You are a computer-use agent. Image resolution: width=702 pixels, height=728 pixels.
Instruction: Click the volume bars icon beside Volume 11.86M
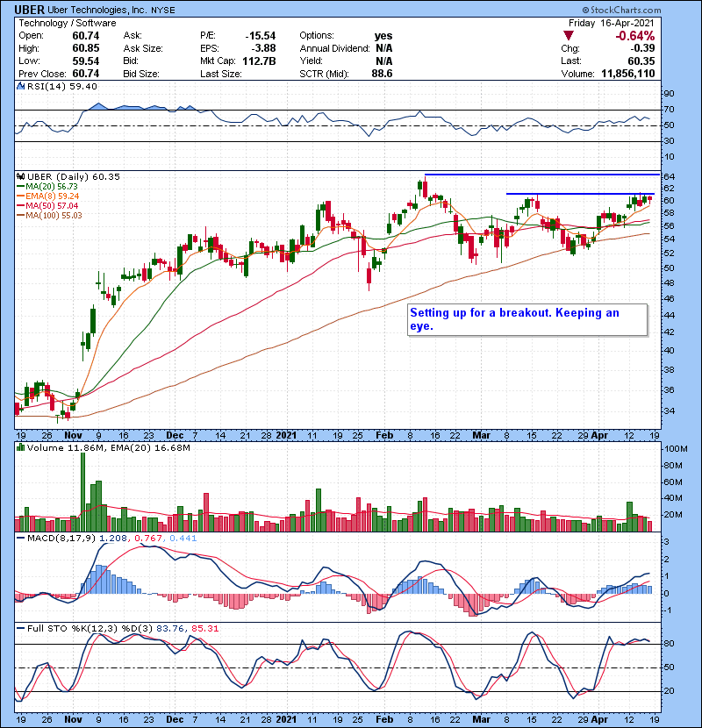tap(20, 447)
